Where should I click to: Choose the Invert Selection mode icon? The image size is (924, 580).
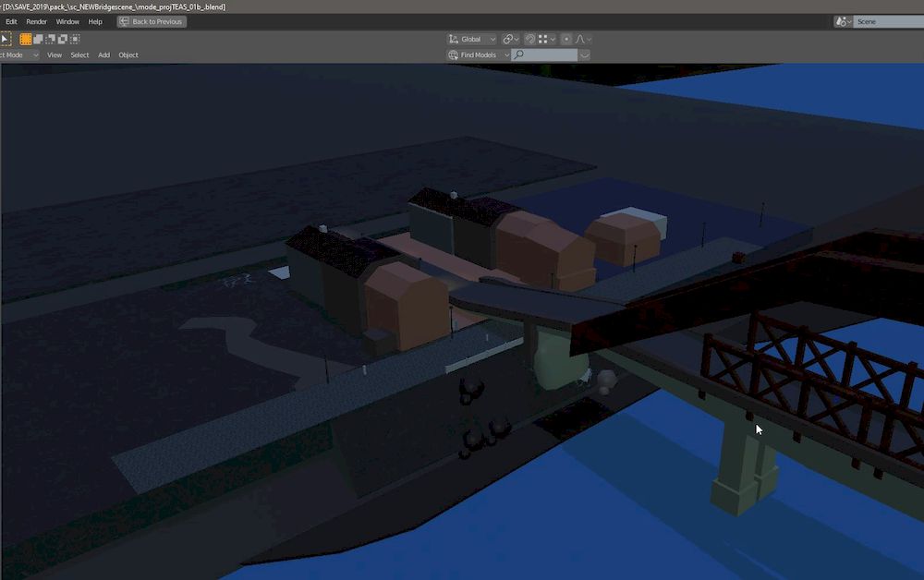(x=62, y=39)
